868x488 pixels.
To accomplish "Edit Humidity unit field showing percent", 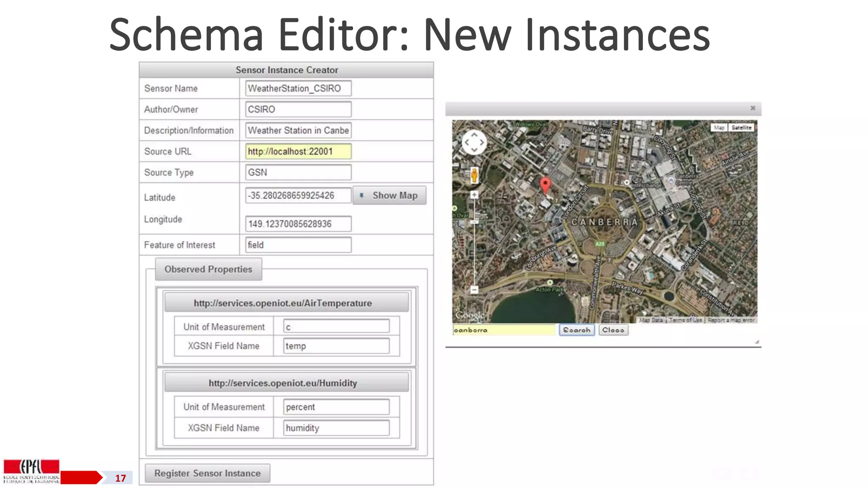I will (337, 407).
